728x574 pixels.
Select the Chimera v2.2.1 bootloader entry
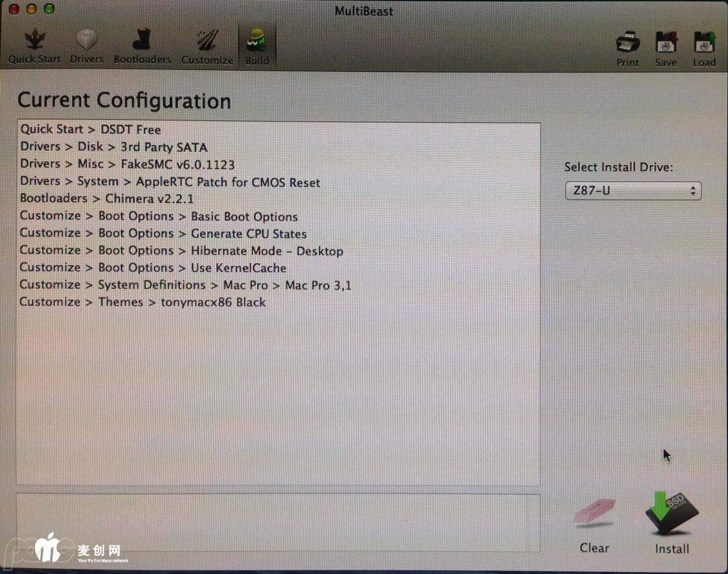pos(107,199)
